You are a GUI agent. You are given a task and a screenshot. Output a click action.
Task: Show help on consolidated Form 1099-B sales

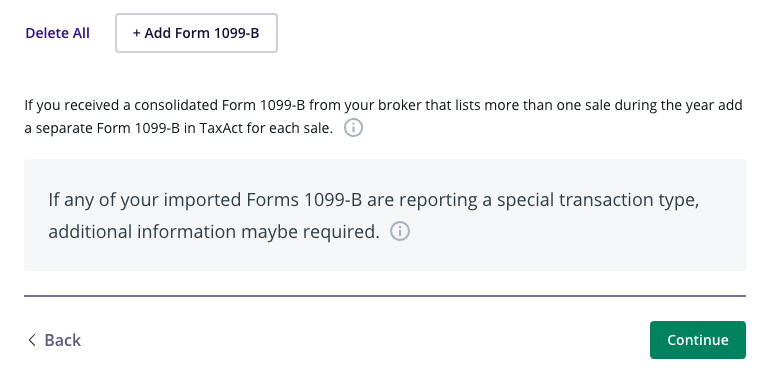[x=353, y=128]
